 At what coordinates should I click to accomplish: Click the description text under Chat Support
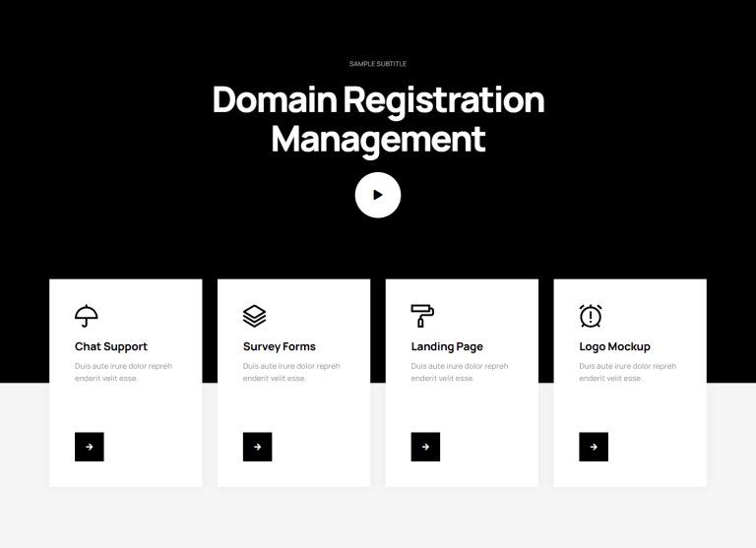click(123, 372)
